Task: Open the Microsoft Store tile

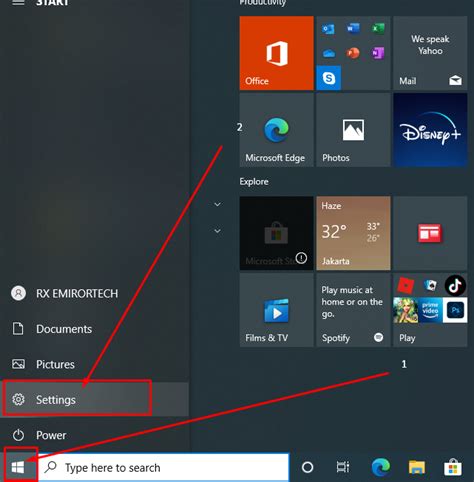Action: (x=276, y=233)
